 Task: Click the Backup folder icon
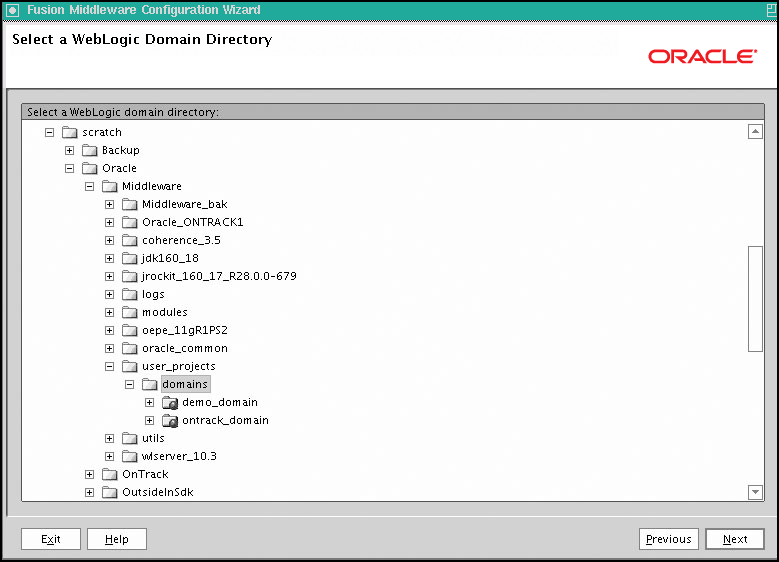click(x=89, y=150)
